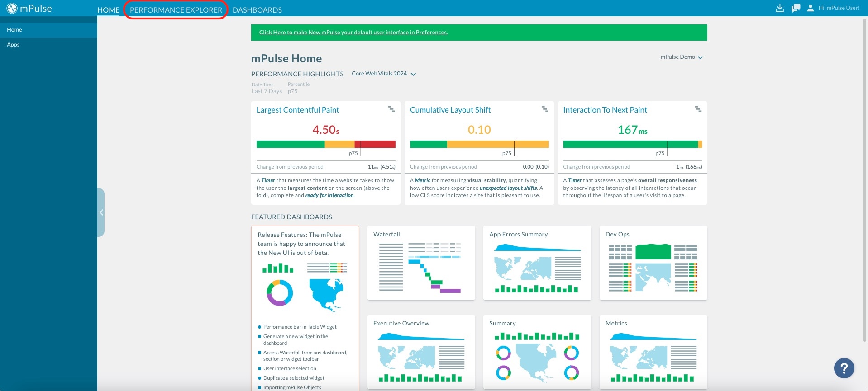868x391 pixels.
Task: Open Largest Contentful Paint widget menu icon
Action: click(391, 109)
